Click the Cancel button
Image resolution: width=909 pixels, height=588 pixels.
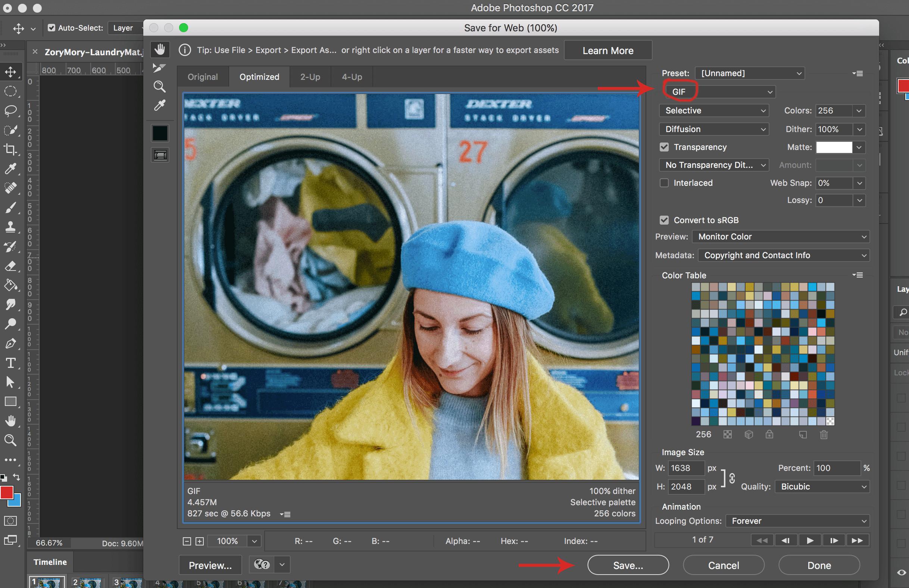pos(724,565)
